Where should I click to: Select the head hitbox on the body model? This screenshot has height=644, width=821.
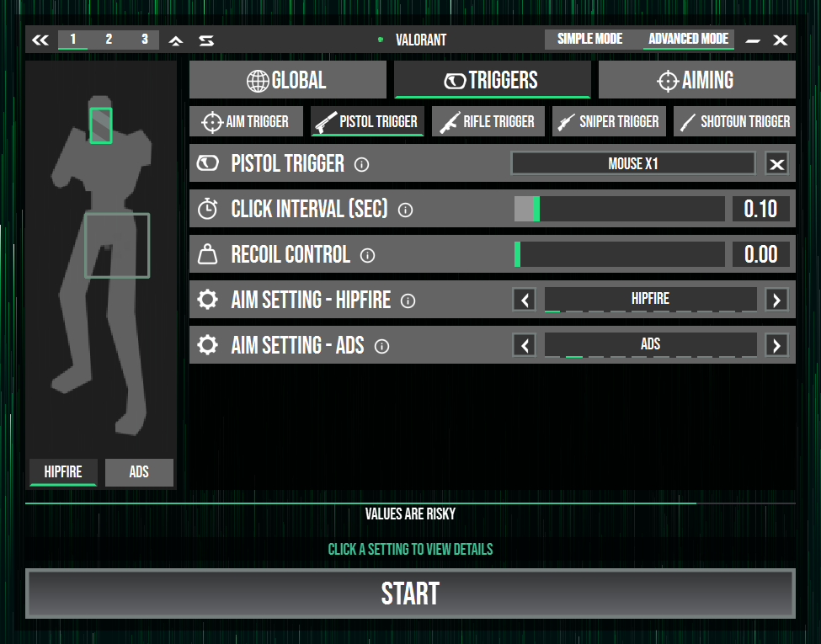pyautogui.click(x=101, y=125)
